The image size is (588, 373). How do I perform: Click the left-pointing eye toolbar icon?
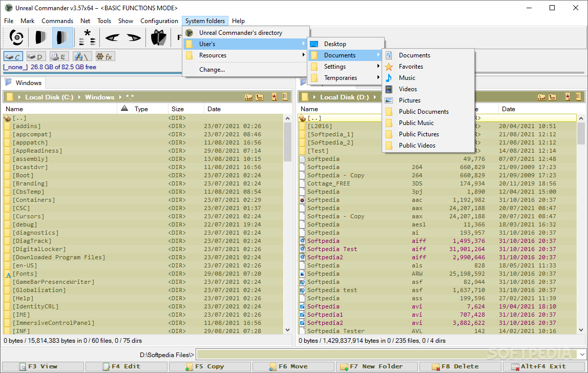tap(112, 37)
